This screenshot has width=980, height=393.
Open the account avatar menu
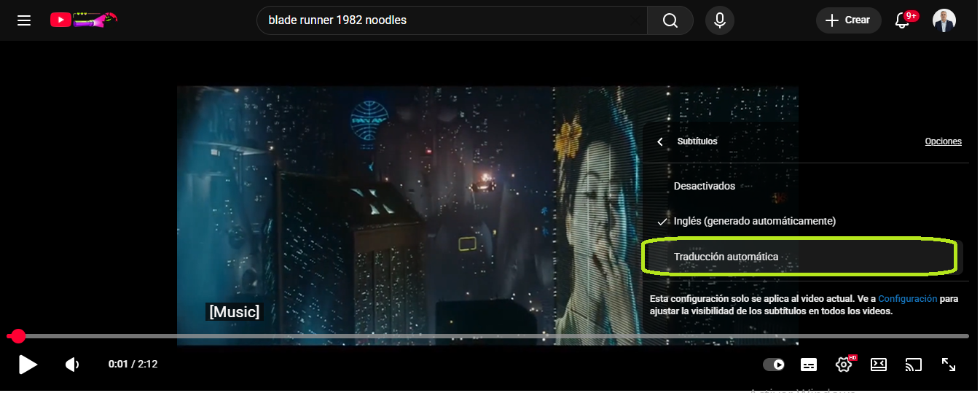(944, 20)
